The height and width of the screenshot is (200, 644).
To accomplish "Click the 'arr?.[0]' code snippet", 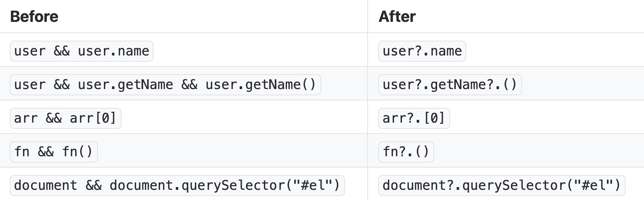I will pos(414,118).
